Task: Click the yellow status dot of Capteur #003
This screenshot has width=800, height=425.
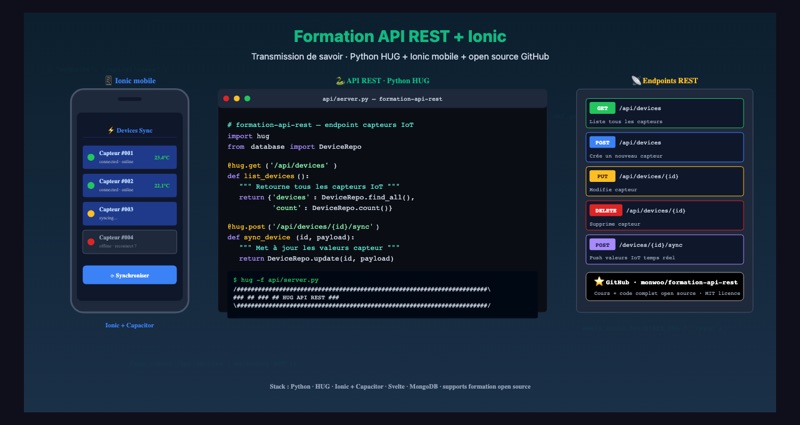Action: click(x=91, y=214)
